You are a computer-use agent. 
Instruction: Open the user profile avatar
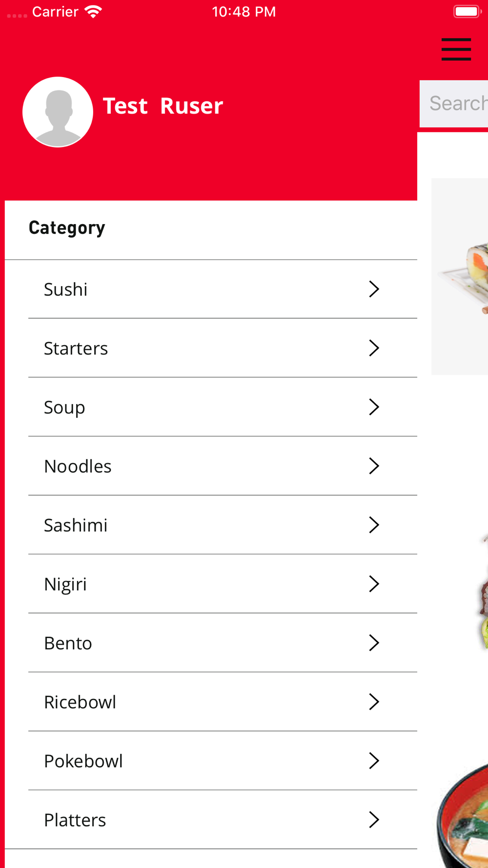click(x=58, y=112)
